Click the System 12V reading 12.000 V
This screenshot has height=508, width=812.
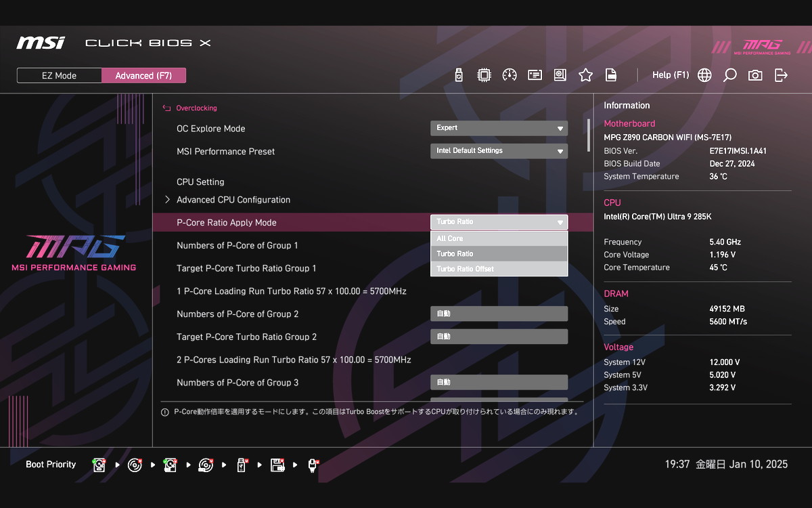(x=725, y=362)
